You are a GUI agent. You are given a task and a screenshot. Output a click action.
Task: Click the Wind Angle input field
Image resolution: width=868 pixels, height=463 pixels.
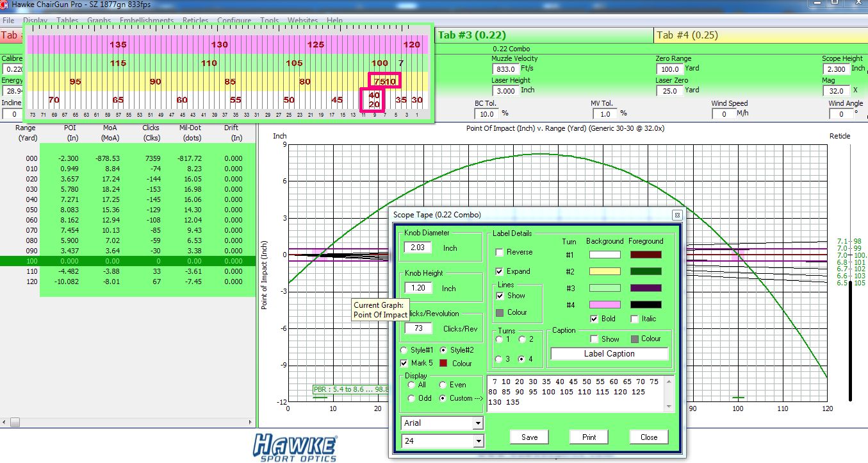coord(842,114)
